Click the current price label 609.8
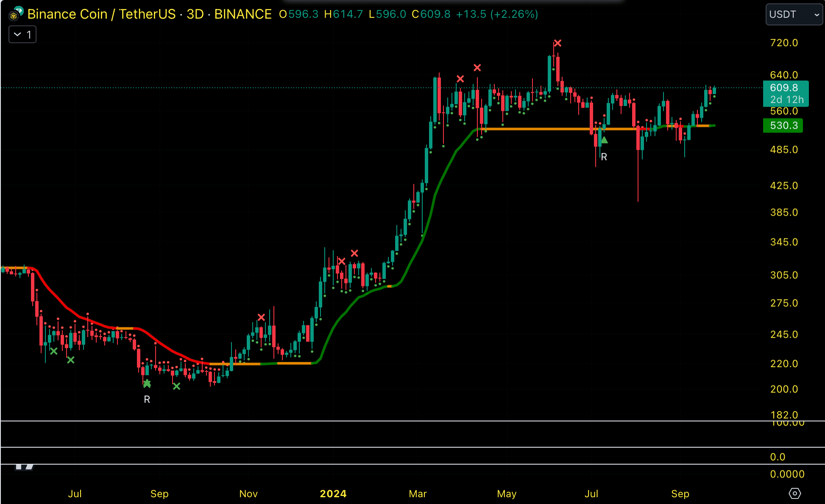825x504 pixels. click(784, 88)
